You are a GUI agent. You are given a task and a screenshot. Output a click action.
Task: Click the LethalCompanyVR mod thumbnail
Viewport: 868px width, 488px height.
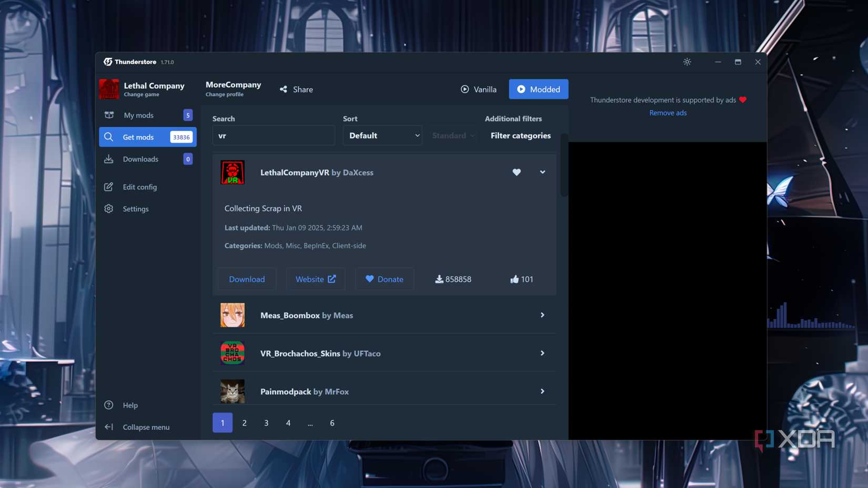(x=233, y=172)
